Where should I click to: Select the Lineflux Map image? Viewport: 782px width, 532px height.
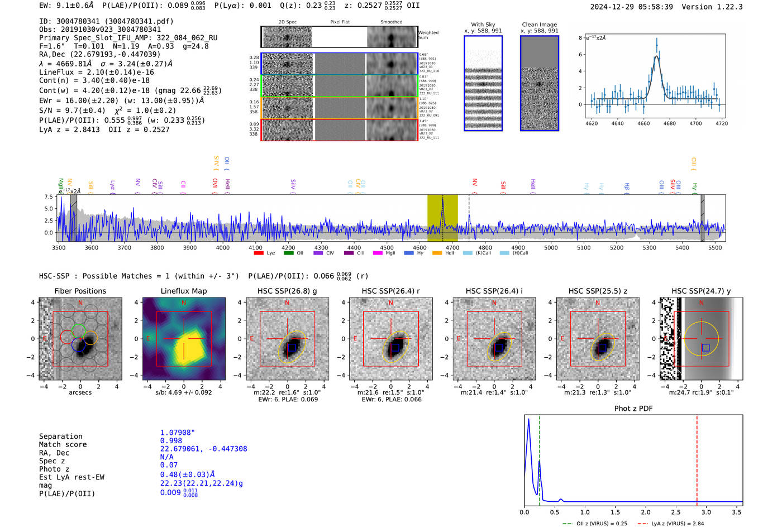pyautogui.click(x=184, y=339)
